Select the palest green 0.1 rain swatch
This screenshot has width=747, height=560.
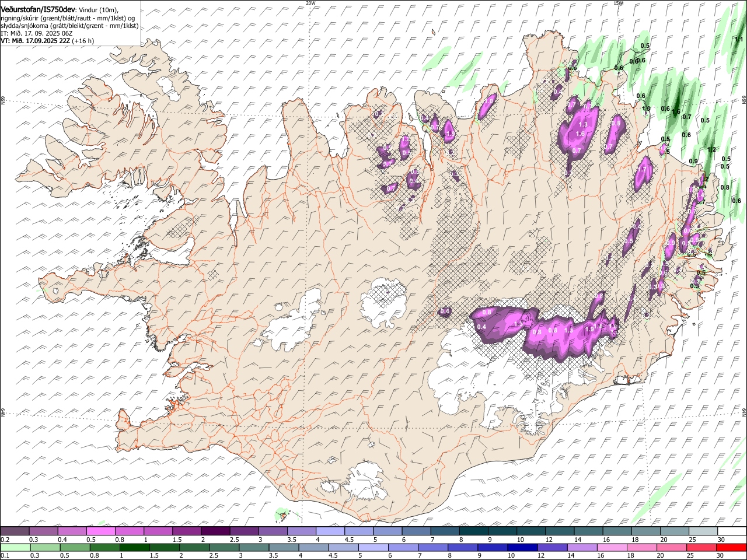pyautogui.click(x=15, y=547)
